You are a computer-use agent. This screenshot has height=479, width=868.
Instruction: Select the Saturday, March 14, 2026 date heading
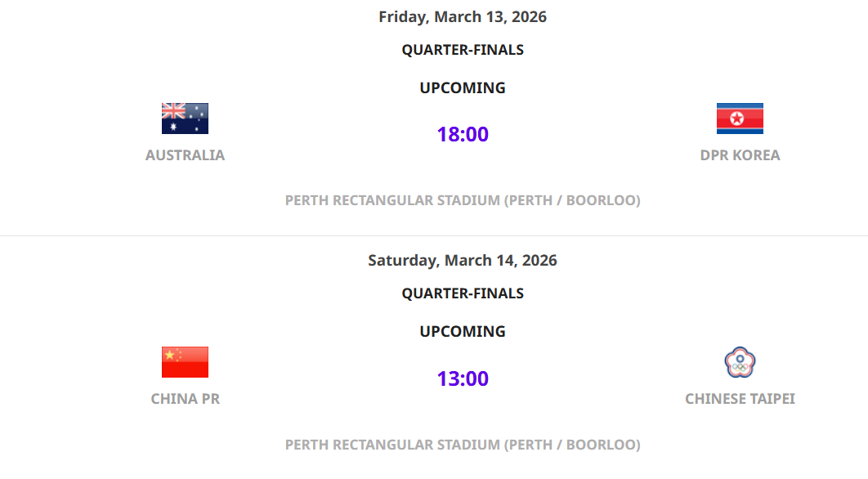coord(463,261)
